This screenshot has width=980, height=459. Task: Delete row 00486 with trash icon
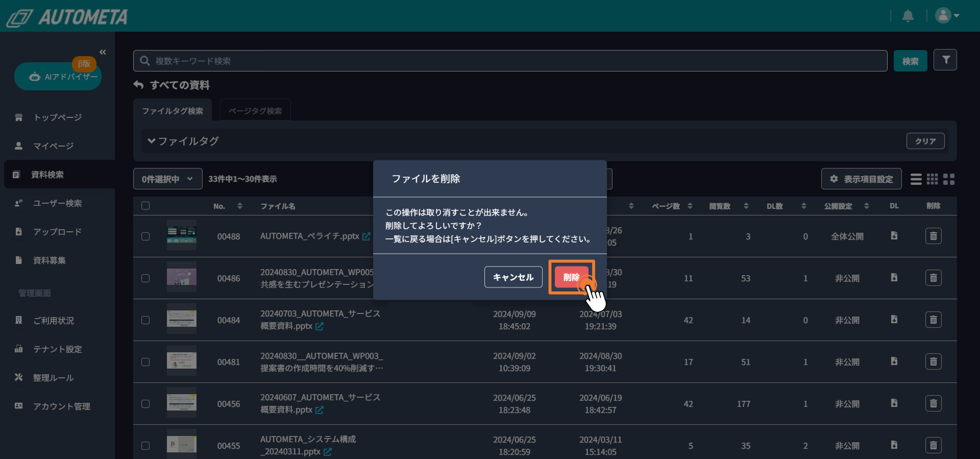[x=933, y=278]
